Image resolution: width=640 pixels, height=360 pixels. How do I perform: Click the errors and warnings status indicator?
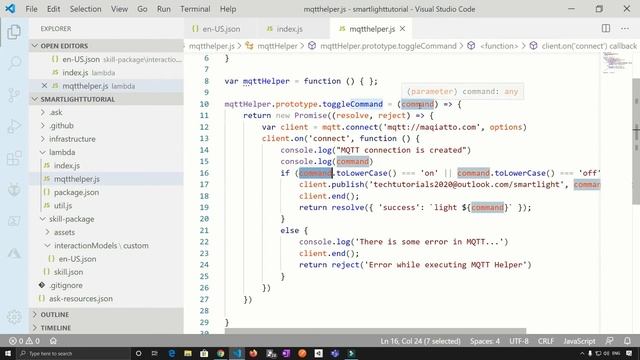coord(24,341)
